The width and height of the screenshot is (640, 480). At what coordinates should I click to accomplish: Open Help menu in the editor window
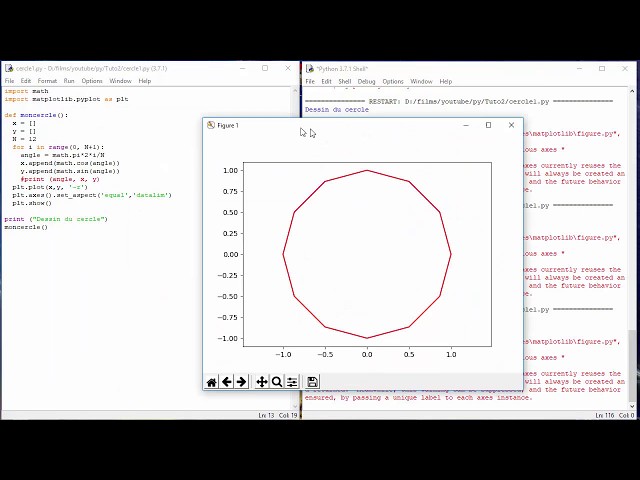click(144, 81)
